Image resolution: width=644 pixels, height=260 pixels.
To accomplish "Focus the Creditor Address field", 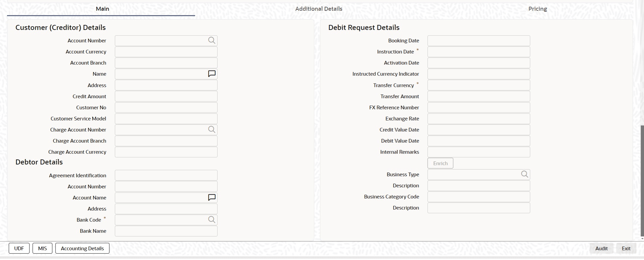I will point(166,85).
